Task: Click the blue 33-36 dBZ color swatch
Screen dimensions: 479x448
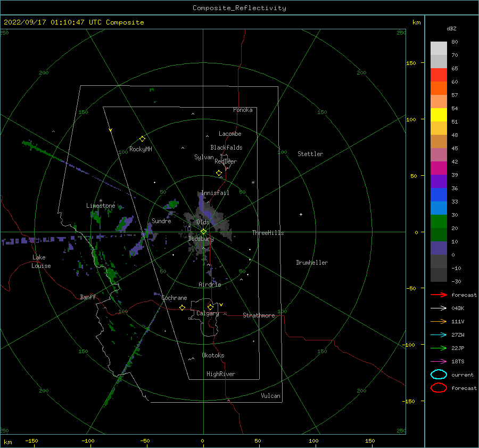Action: [439, 194]
